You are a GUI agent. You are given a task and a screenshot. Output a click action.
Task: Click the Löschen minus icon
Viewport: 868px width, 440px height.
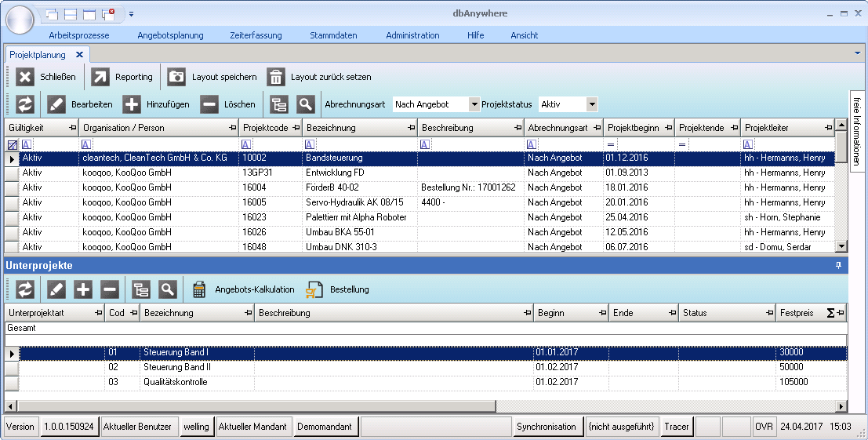209,104
